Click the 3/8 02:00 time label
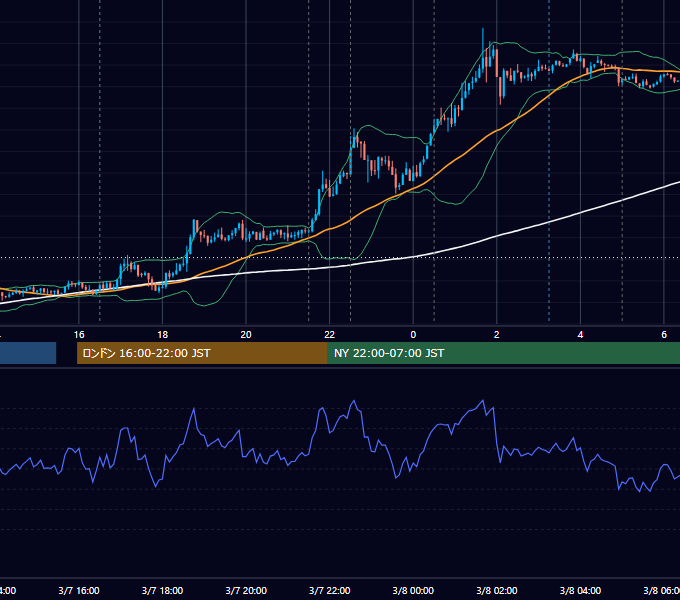 [497, 590]
